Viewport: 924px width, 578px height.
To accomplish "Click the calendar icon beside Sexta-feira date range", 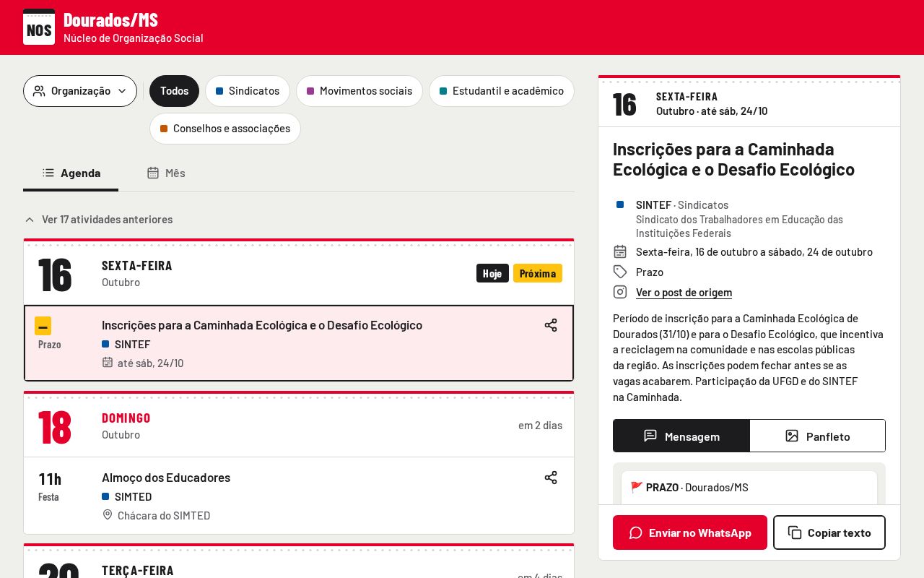I will click(620, 251).
